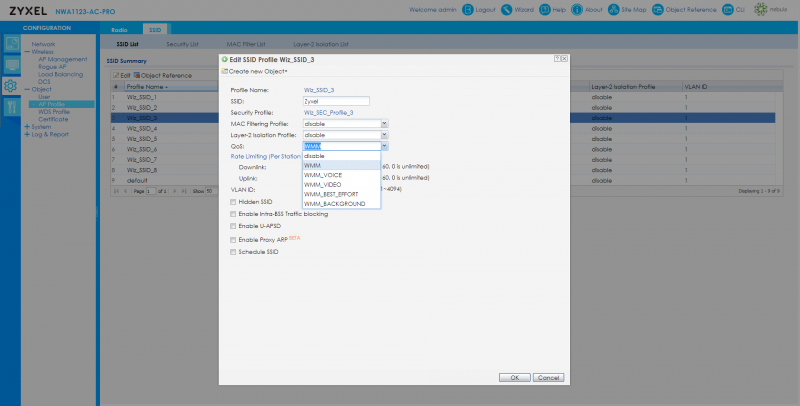This screenshot has width=800, height=406.
Task: Select WMM option in QoS list
Action: [341, 166]
